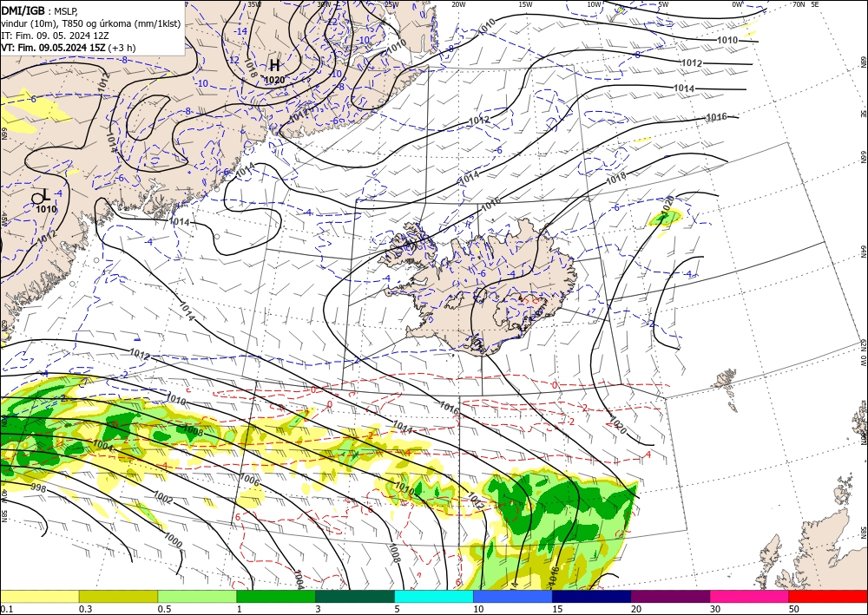Screen dimensions: 868x615
Task: Click the '15W' longitude label
Action: click(526, 4)
